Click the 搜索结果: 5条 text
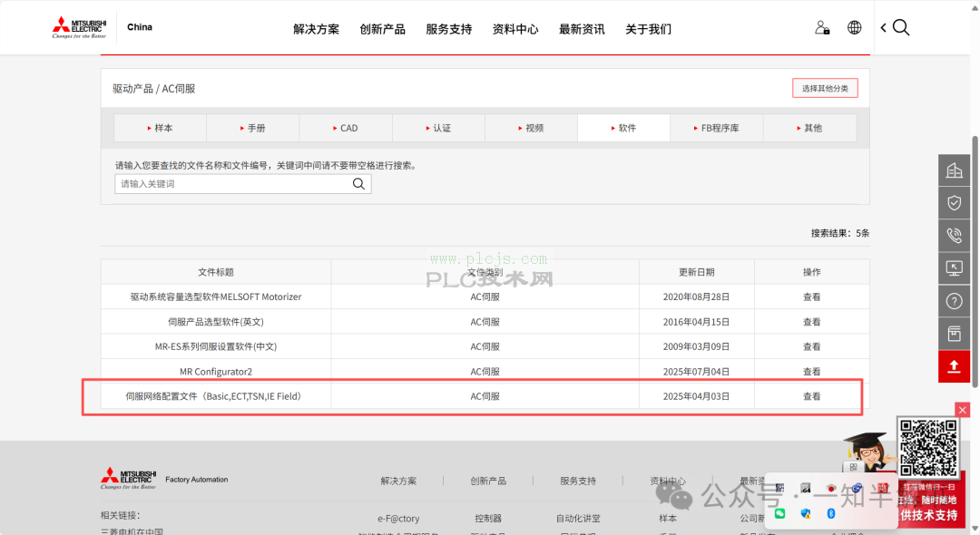 coord(840,233)
